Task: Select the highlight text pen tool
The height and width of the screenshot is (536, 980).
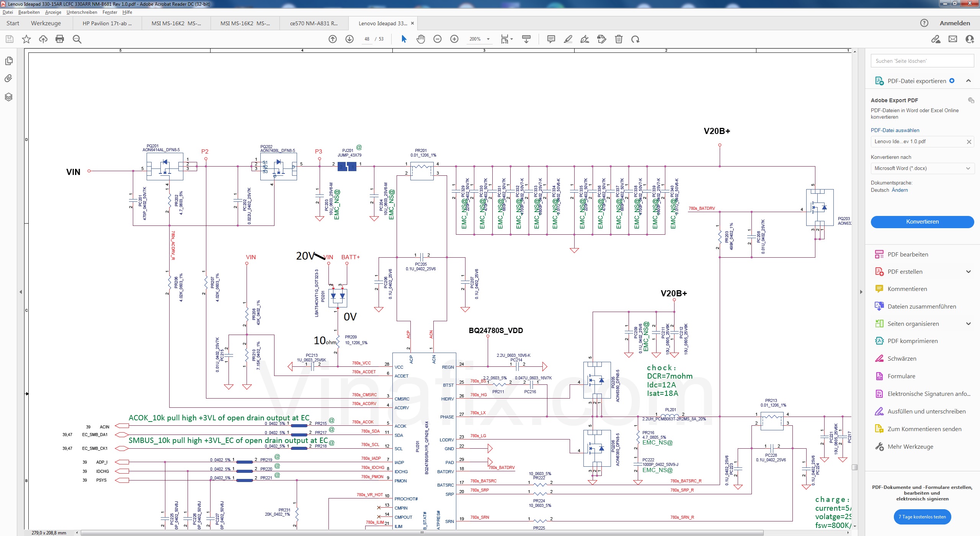Action: click(568, 39)
